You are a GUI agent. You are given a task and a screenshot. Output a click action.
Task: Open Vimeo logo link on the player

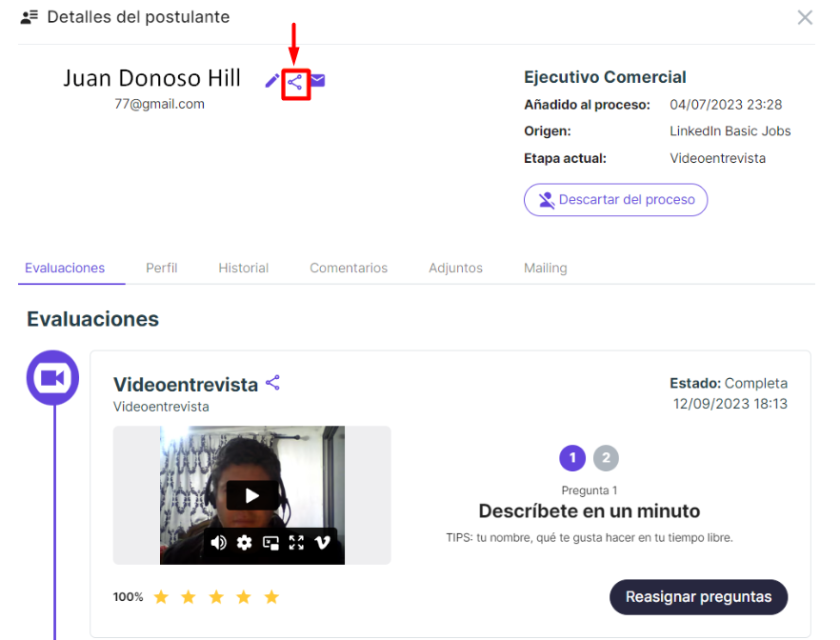coord(322,543)
